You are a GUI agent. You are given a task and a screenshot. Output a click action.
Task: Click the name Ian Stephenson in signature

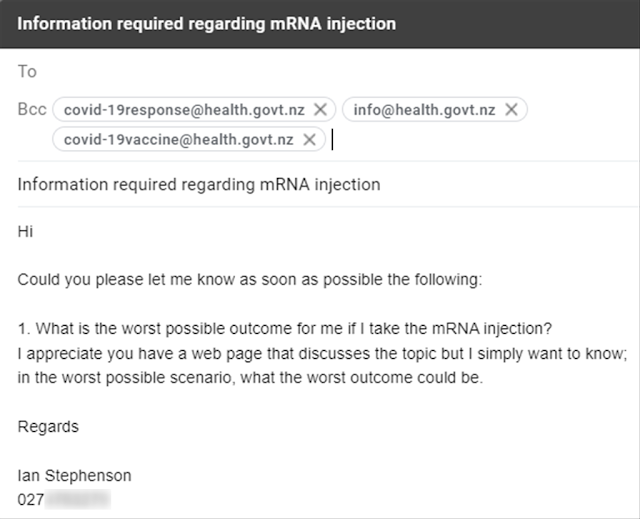coord(74,476)
